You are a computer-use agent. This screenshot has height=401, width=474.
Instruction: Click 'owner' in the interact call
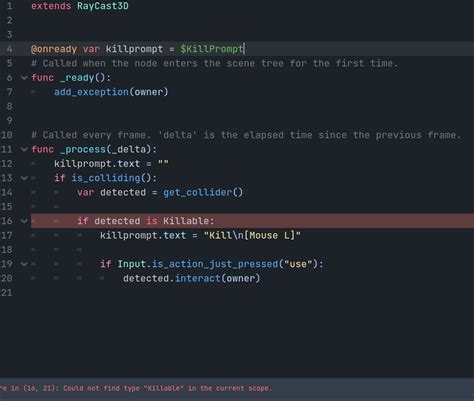click(x=240, y=279)
